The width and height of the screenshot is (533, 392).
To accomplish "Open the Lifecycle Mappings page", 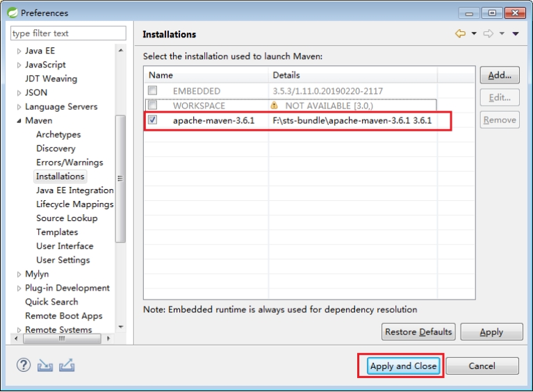I will click(x=75, y=204).
